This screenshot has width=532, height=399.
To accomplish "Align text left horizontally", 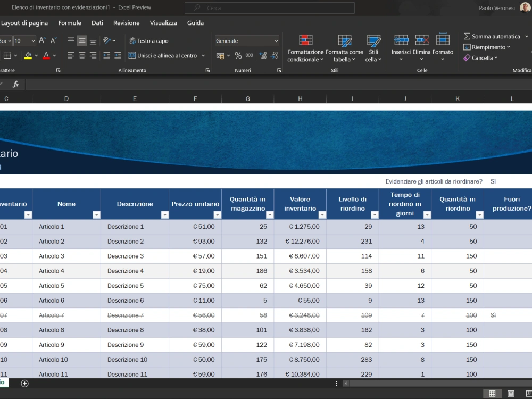I will pyautogui.click(x=71, y=55).
